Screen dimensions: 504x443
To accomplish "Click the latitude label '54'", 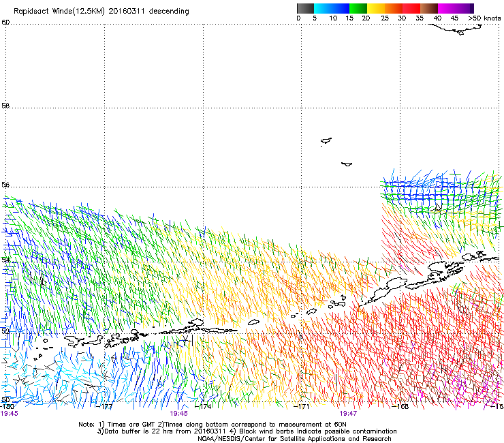I will point(5,260).
